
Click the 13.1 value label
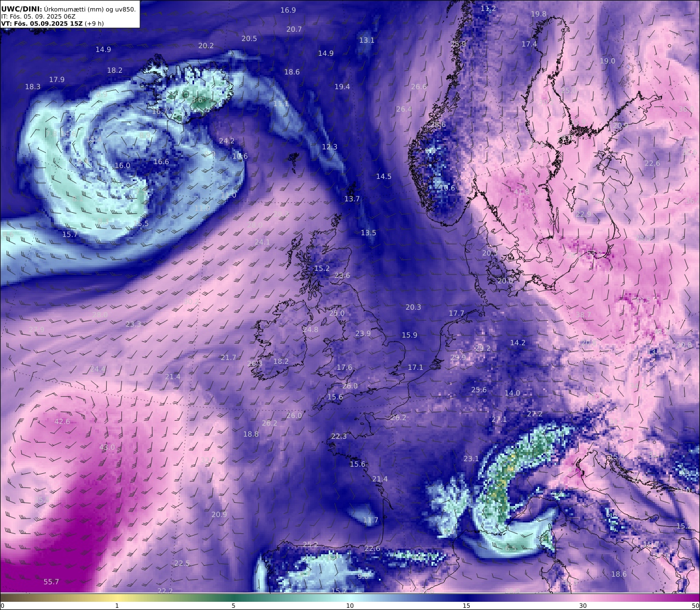[367, 40]
